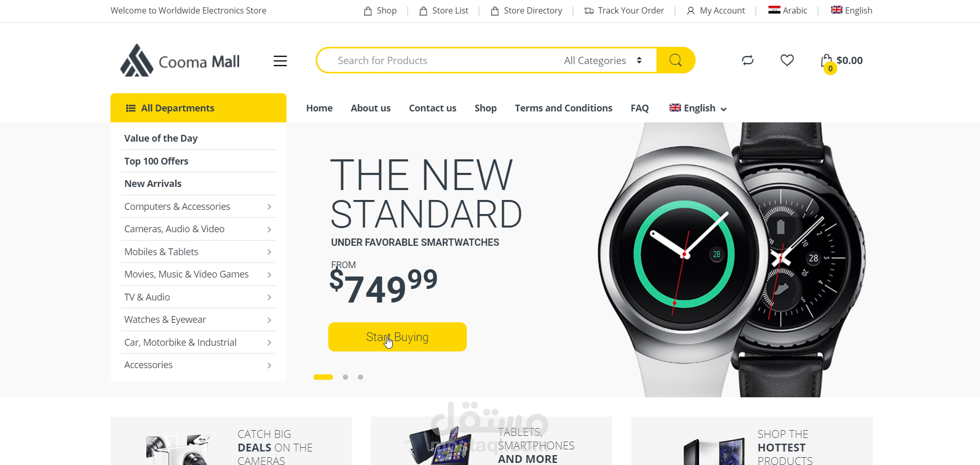980x465 pixels.
Task: Click the yellow search magnifier button
Action: pos(675,60)
